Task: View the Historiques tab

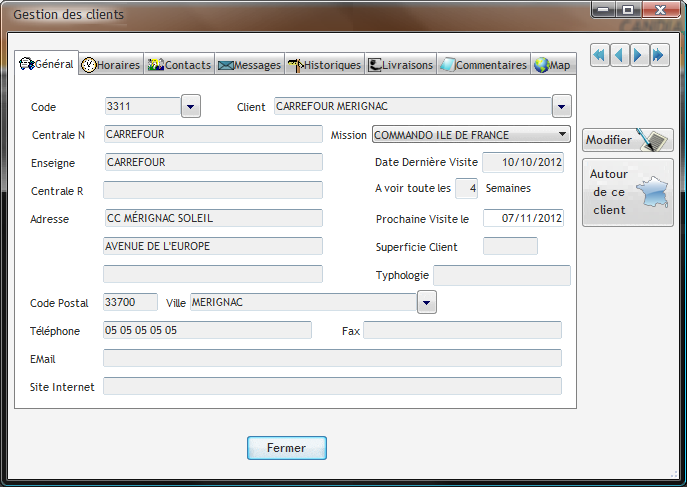Action: click(325, 65)
